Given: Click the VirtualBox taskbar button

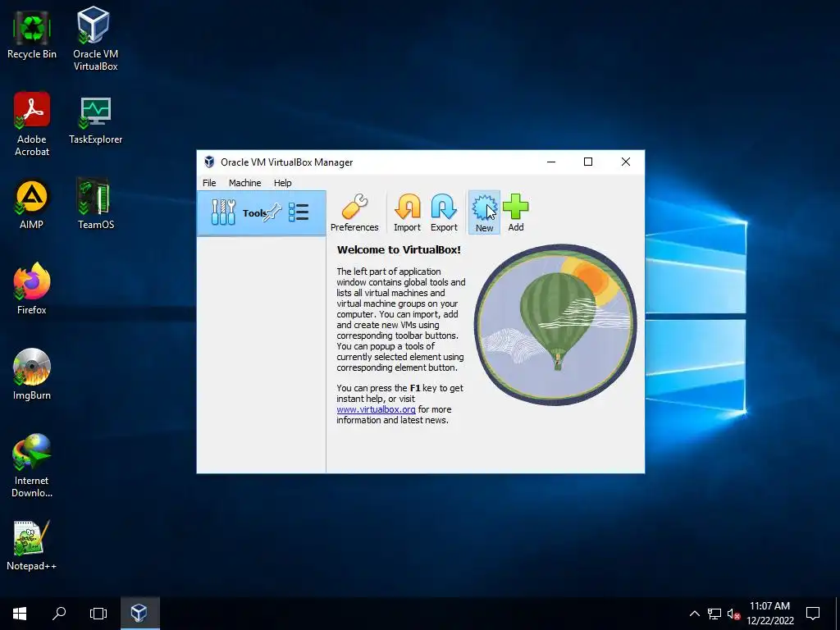Looking at the screenshot, I should [x=139, y=613].
